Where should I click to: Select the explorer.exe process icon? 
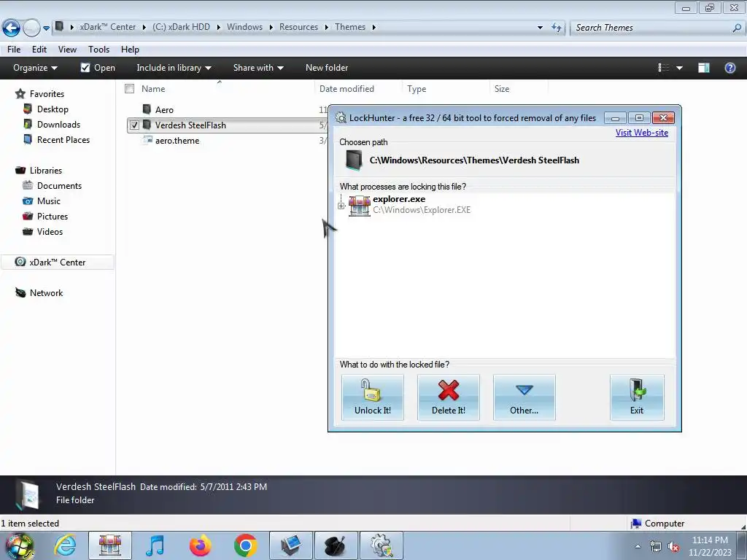point(359,206)
